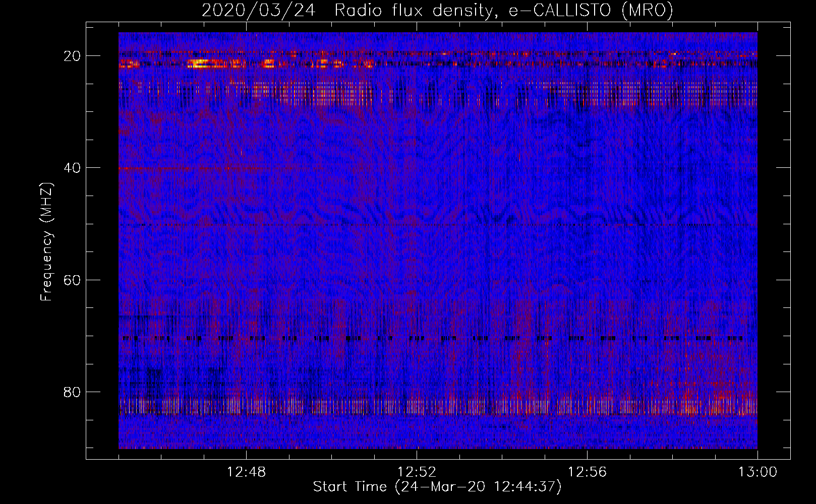
Task: Click the 12:48 time tick label
Action: pos(247,472)
